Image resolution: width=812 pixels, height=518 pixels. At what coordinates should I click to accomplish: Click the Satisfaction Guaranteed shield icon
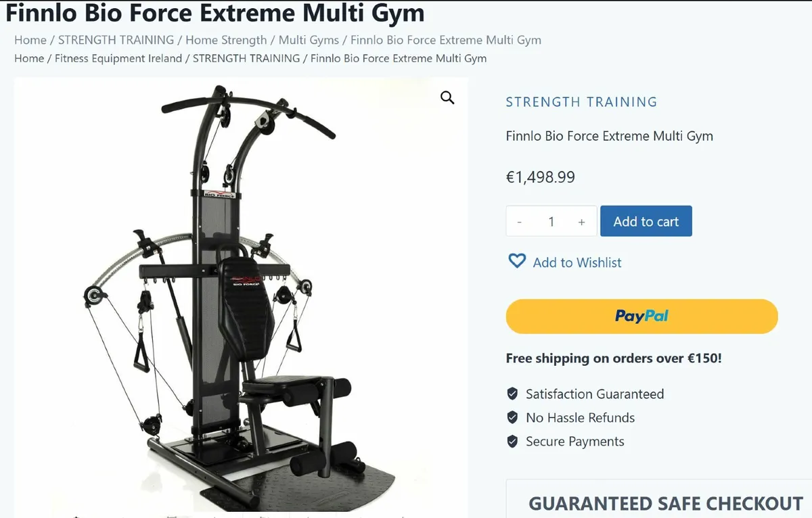click(x=512, y=394)
